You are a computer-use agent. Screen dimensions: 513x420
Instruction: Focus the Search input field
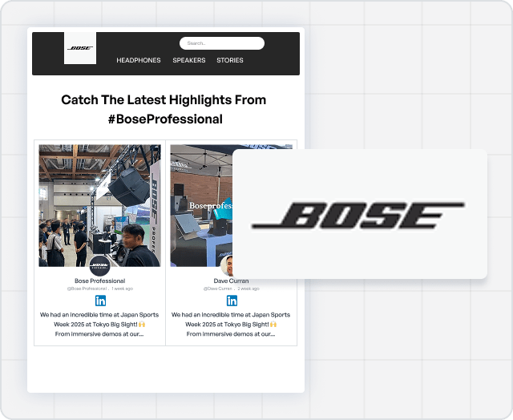(222, 43)
